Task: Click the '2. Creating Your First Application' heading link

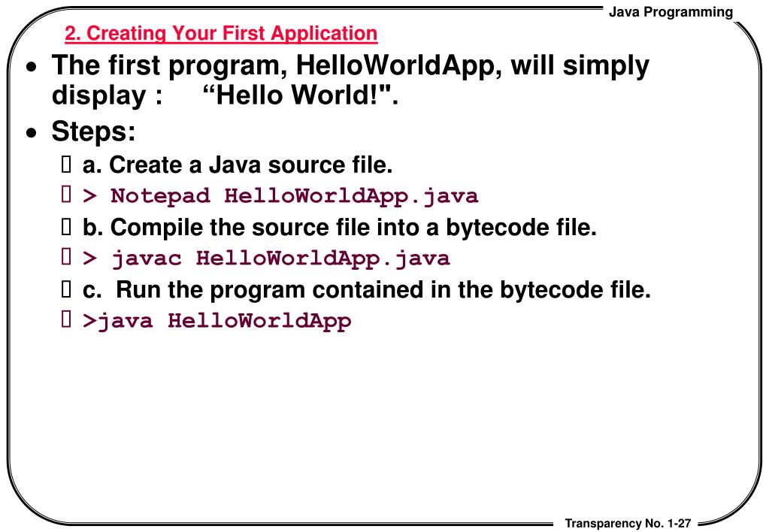Action: pos(221,33)
